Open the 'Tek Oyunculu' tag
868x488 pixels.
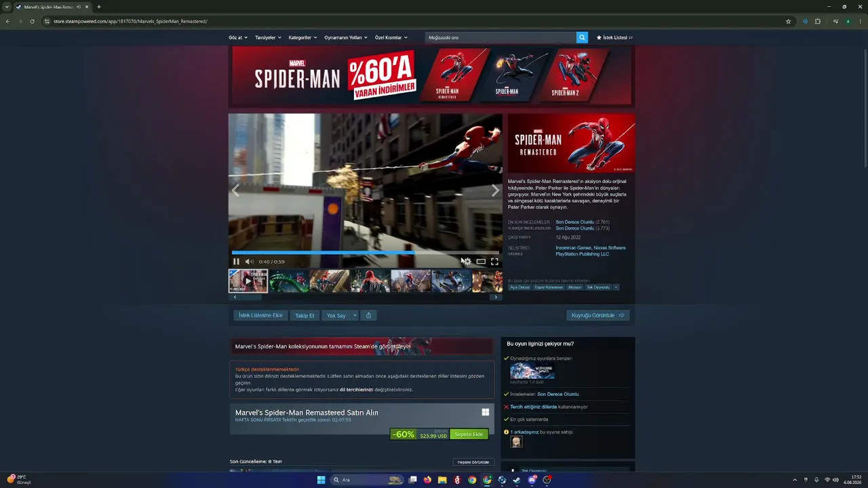(x=598, y=287)
